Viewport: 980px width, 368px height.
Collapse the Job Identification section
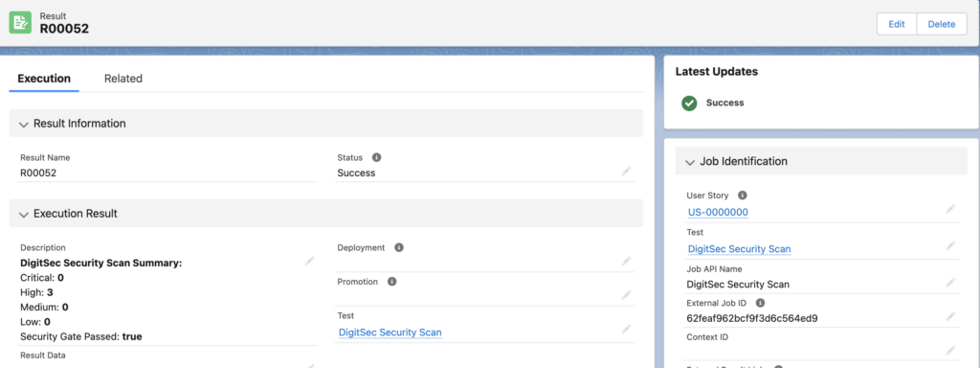(x=690, y=162)
